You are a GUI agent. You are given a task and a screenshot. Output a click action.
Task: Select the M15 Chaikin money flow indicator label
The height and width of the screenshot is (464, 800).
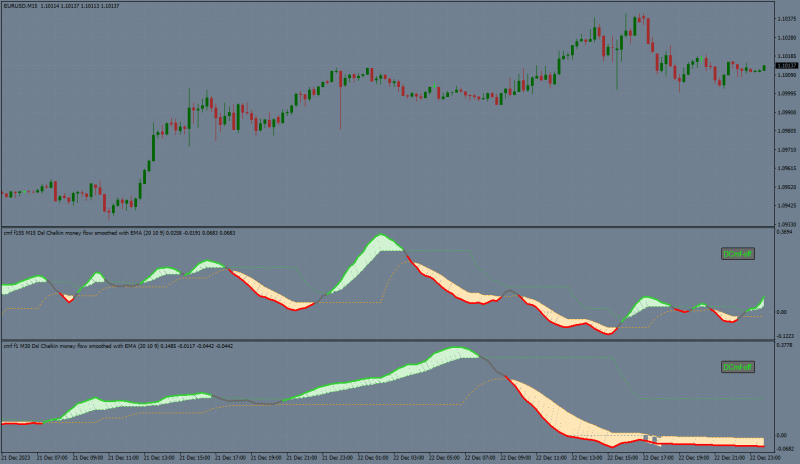[119, 233]
